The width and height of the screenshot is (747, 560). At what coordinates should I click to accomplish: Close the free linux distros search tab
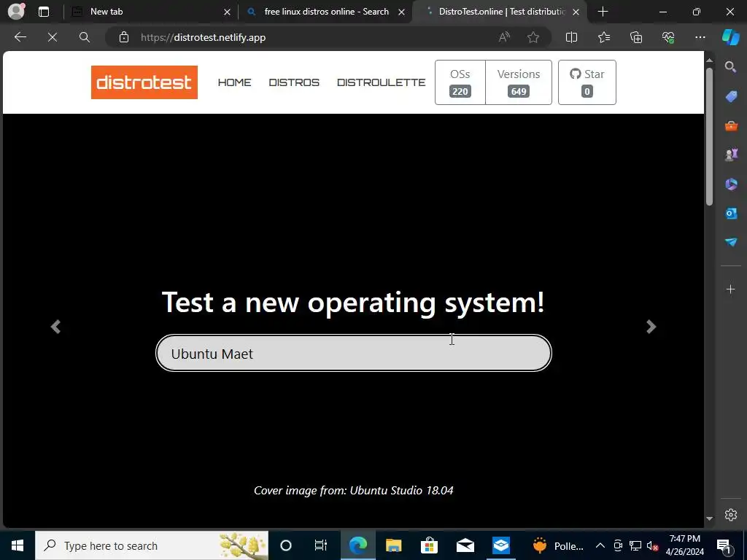pos(402,12)
